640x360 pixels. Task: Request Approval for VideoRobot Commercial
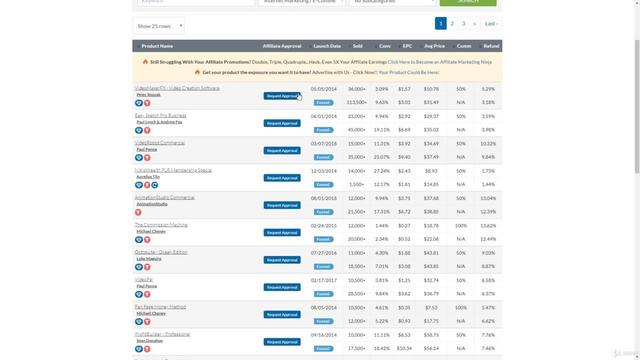click(282, 151)
